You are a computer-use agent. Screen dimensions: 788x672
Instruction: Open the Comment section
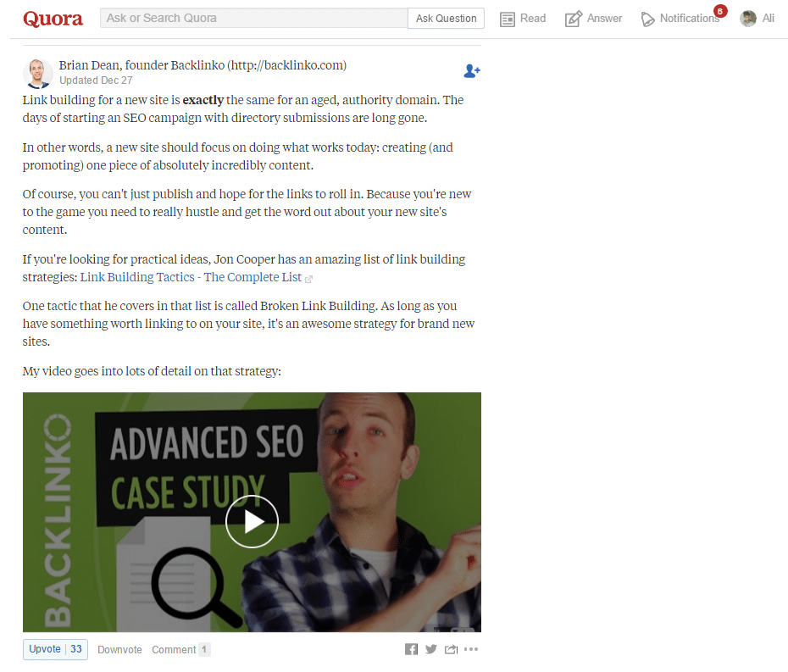(174, 649)
